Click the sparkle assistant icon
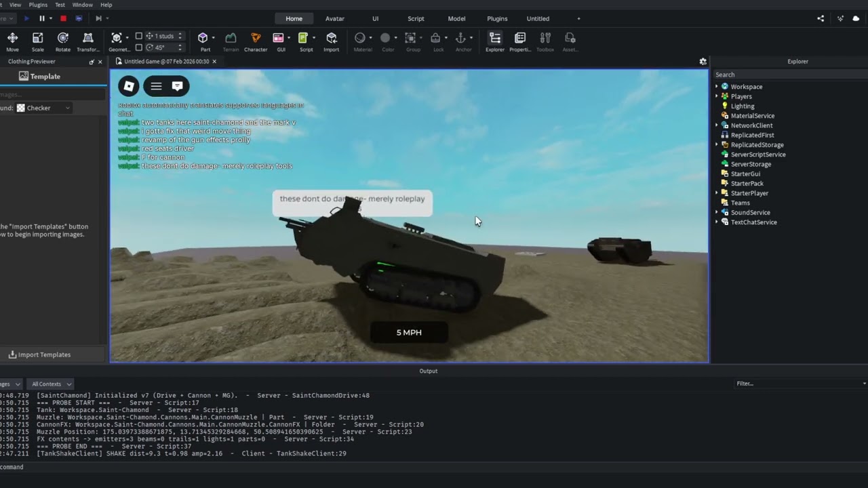The height and width of the screenshot is (488, 868). click(841, 18)
